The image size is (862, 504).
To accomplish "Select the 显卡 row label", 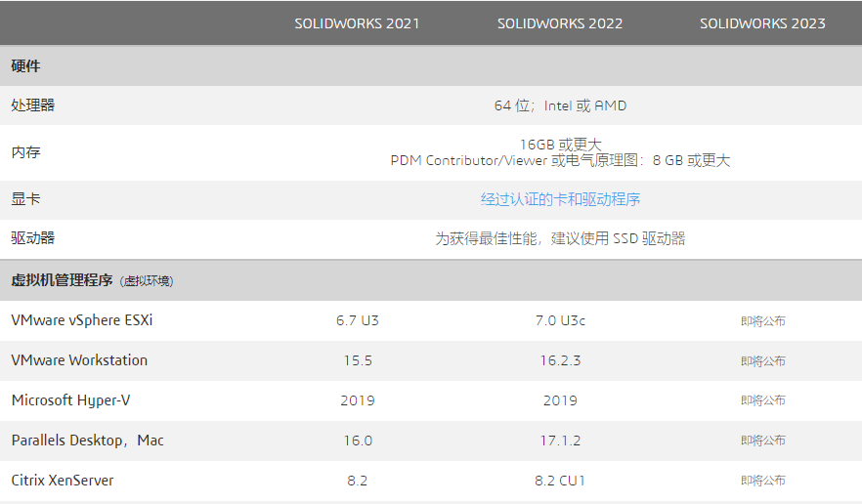I will (25, 199).
